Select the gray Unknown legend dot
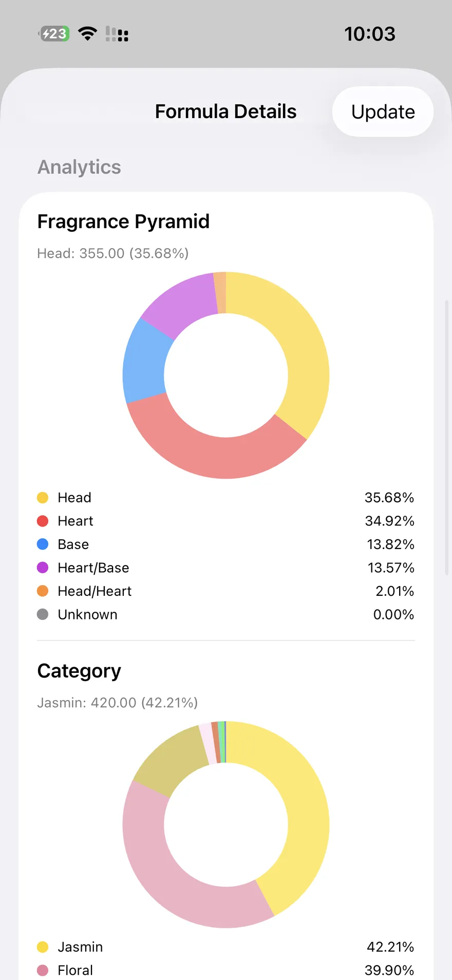Image resolution: width=452 pixels, height=980 pixels. coord(43,614)
